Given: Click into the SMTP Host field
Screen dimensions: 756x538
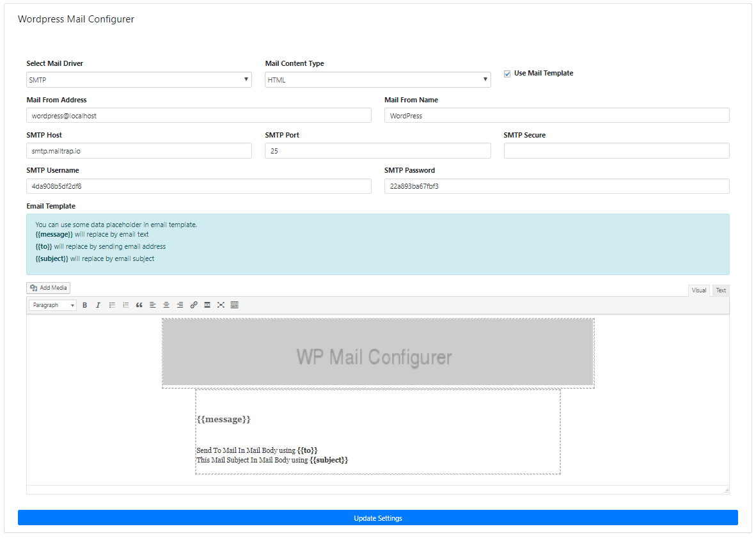Looking at the screenshot, I should 139,150.
